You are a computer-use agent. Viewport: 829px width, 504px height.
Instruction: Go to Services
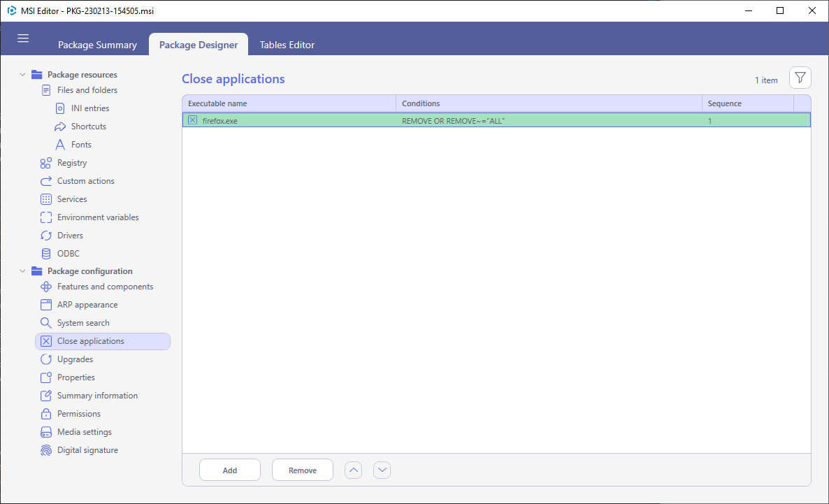72,199
